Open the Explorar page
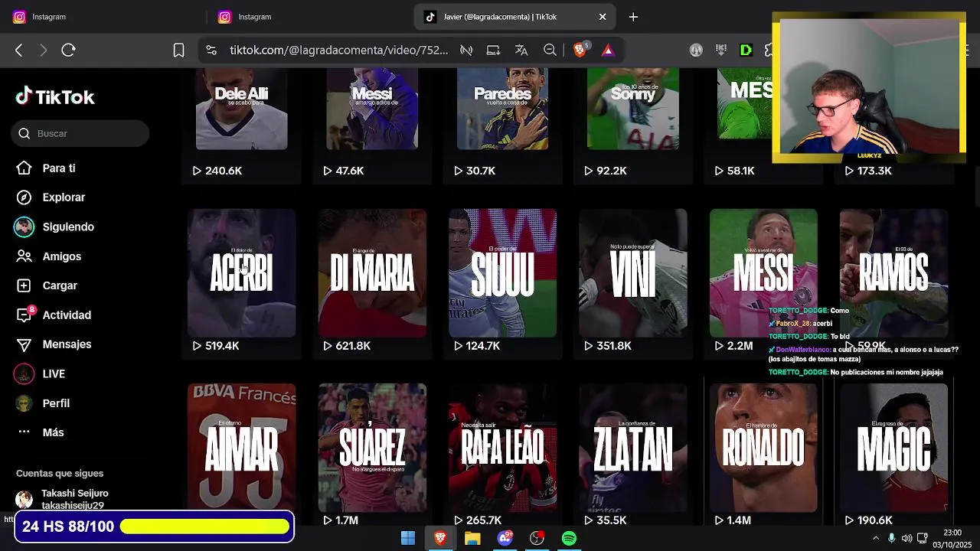The width and height of the screenshot is (980, 551). 64,197
